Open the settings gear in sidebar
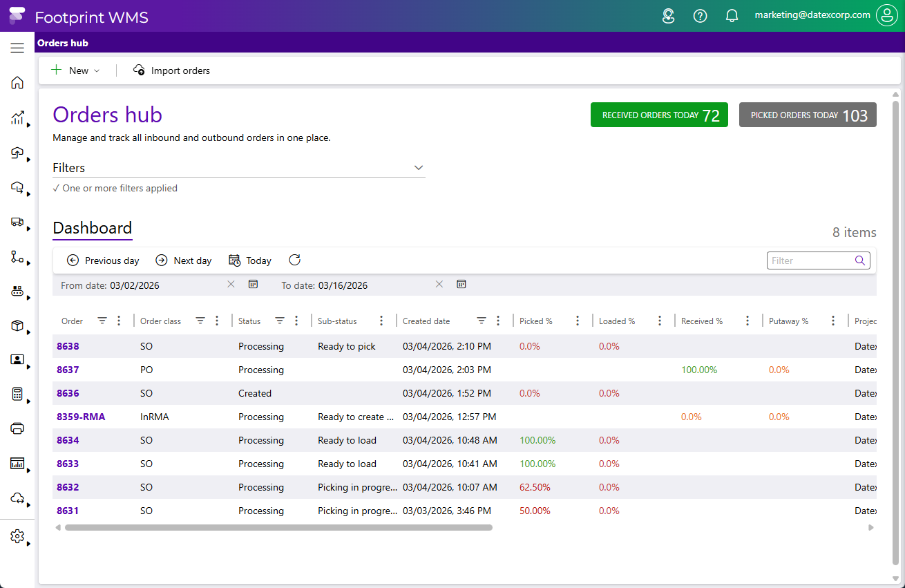This screenshot has width=905, height=588. [x=17, y=536]
